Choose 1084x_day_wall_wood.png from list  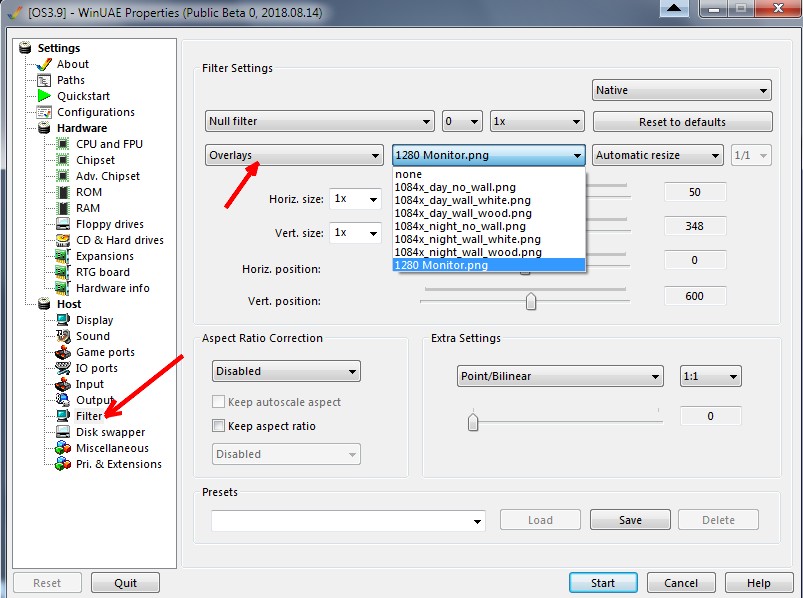[x=462, y=213]
